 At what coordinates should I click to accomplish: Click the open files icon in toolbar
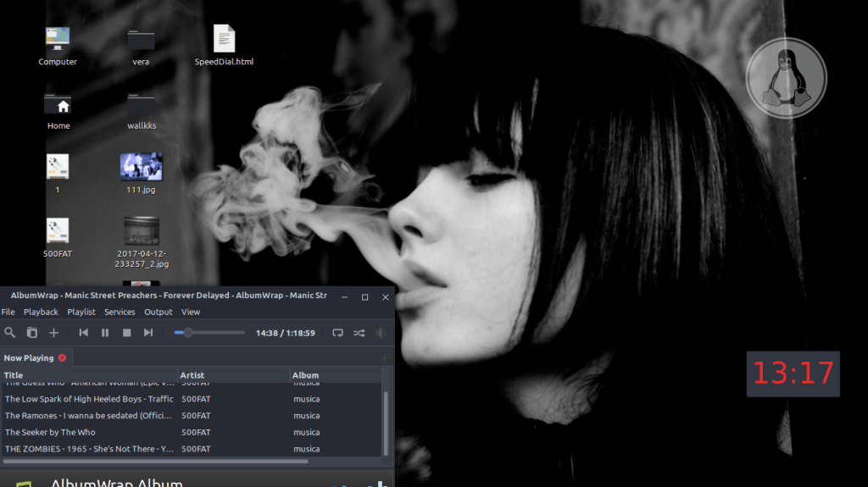pos(32,333)
